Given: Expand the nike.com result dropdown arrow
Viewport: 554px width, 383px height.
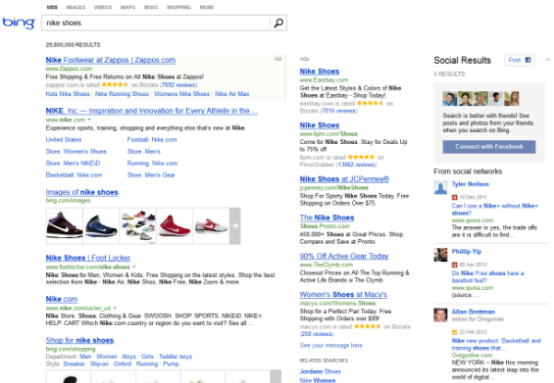Looking at the screenshot, I should [x=89, y=120].
